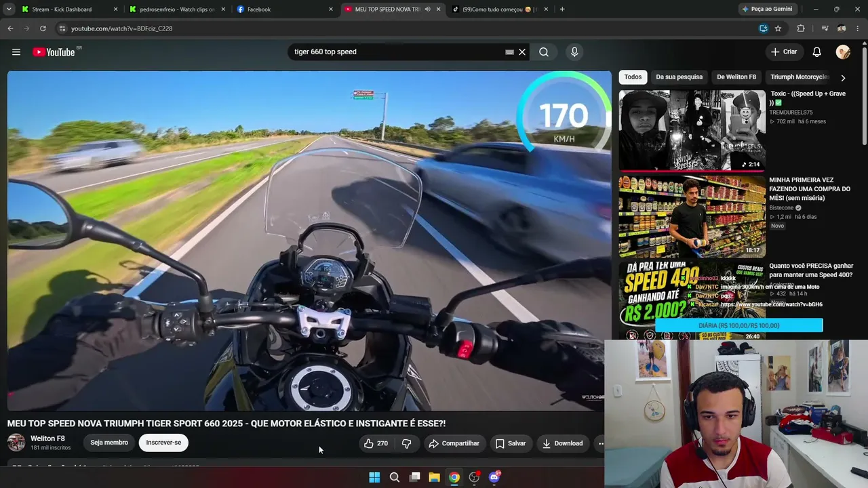This screenshot has height=488, width=868.
Task: Select the Todos filter chip
Action: 633,77
